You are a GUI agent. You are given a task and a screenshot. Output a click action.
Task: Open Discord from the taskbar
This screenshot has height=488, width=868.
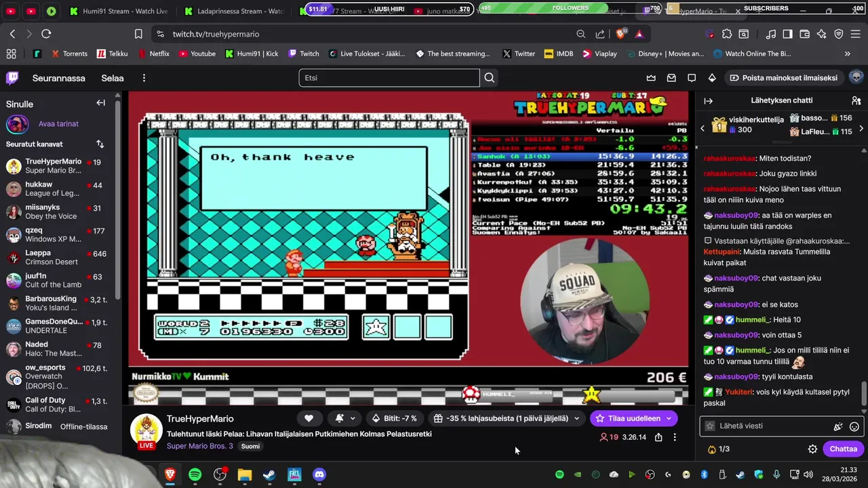(x=319, y=474)
